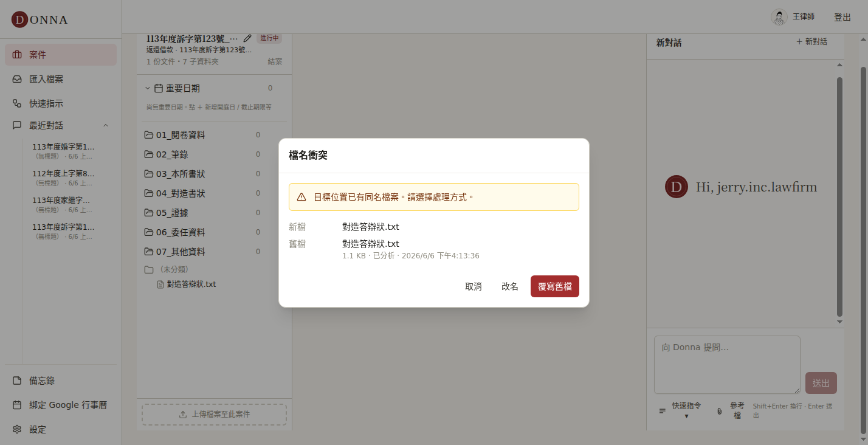Open file 對造答辯狀.txt in the file tree
The height and width of the screenshot is (445, 868).
(187, 284)
